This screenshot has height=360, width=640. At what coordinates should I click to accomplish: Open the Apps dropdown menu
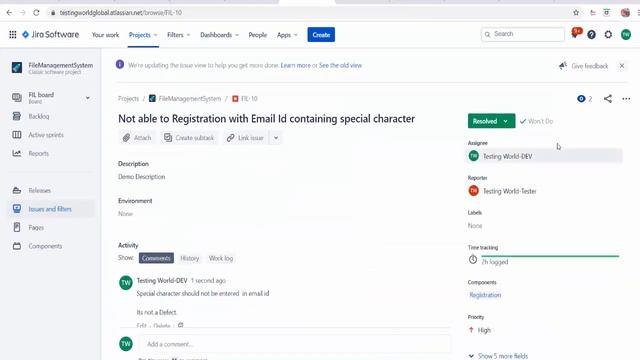click(287, 35)
